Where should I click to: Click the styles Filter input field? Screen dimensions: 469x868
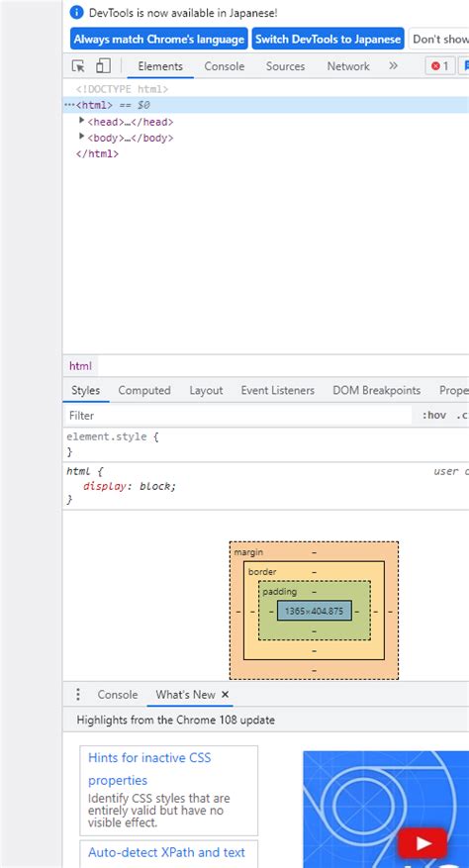(x=239, y=415)
